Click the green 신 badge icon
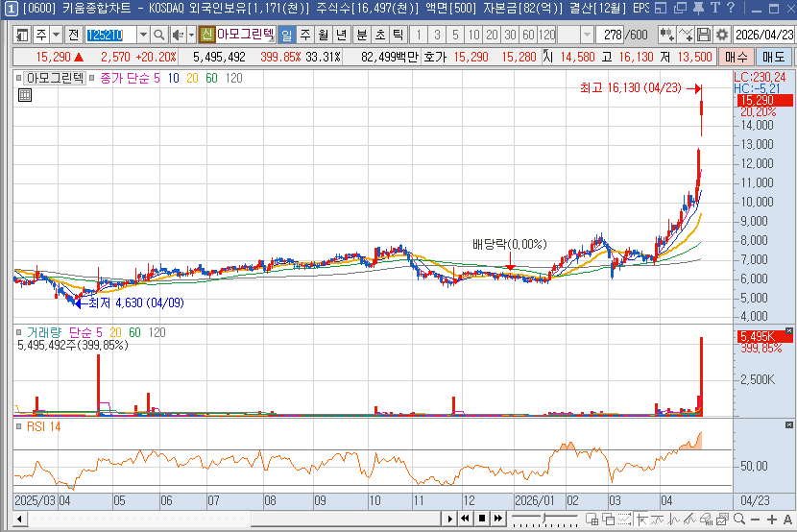This screenshot has width=797, height=532. tap(206, 35)
